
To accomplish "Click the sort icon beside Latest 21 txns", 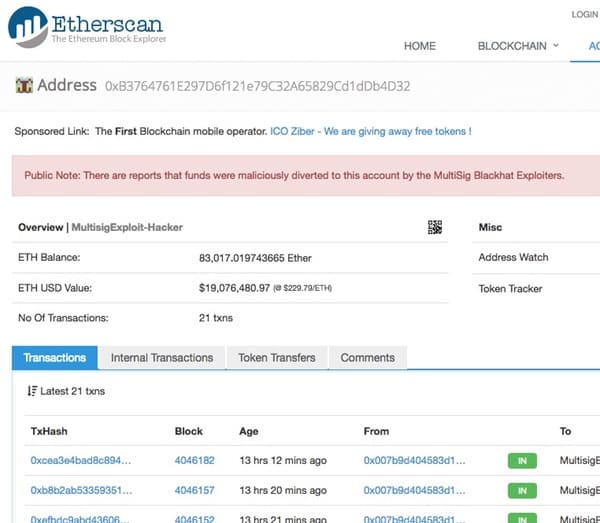I will tap(32, 391).
